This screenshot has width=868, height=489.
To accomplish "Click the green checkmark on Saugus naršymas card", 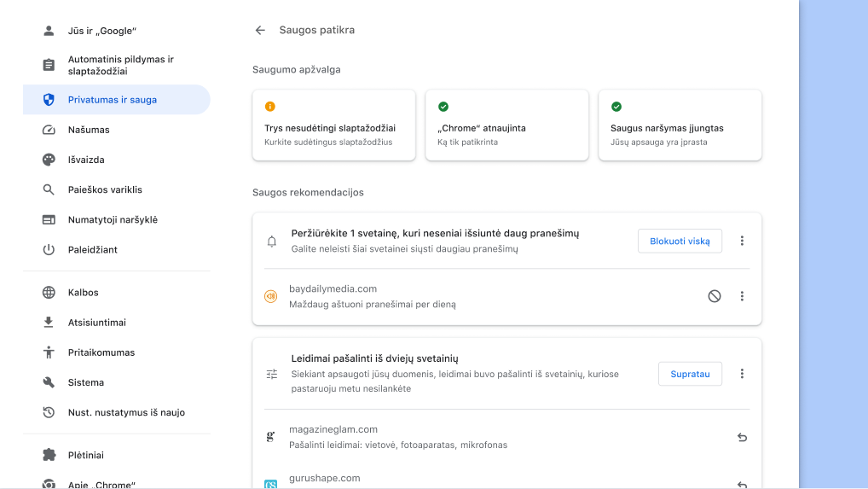I will tap(616, 107).
